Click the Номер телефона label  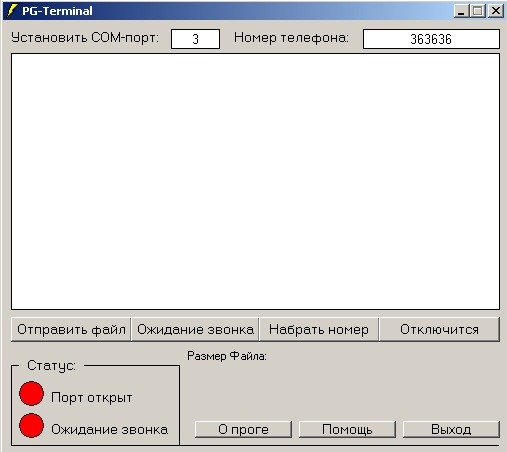291,38
